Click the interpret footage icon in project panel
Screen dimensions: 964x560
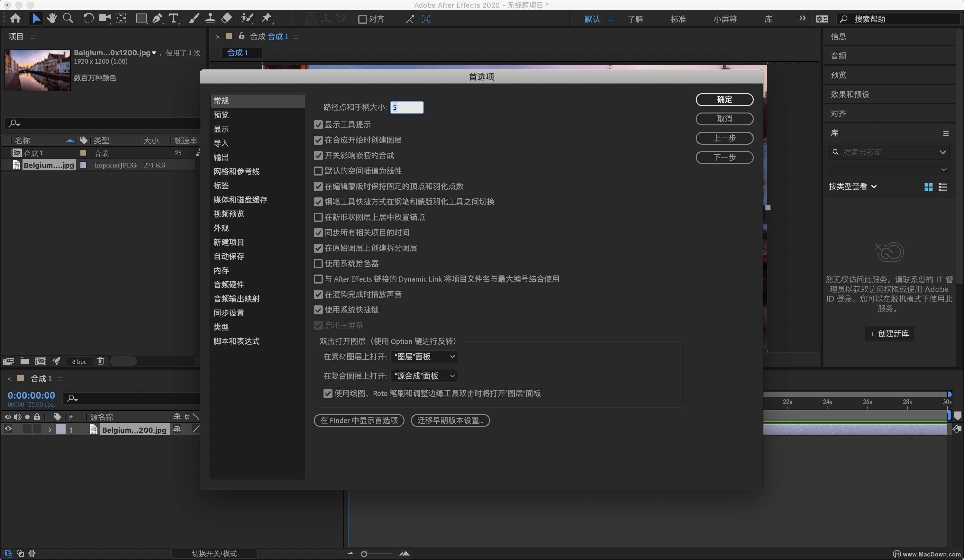(x=8, y=361)
